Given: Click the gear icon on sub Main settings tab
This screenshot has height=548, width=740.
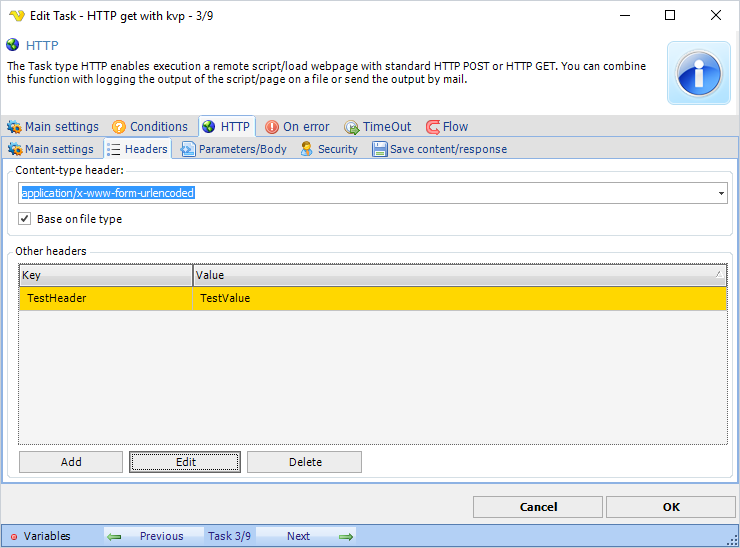Looking at the screenshot, I should [x=15, y=149].
